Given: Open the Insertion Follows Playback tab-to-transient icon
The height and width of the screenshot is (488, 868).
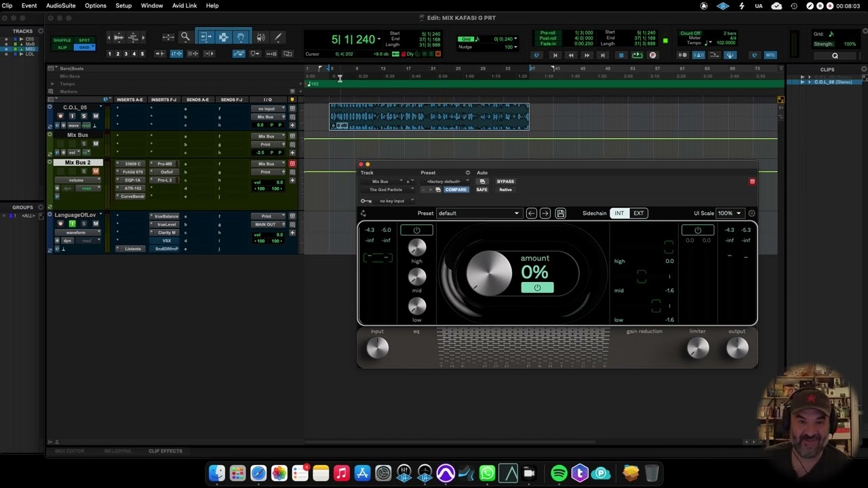Looking at the screenshot, I should 161,54.
